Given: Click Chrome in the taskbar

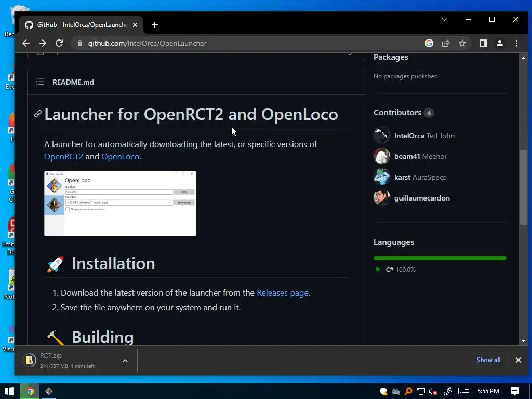Looking at the screenshot, I should pyautogui.click(x=30, y=391).
